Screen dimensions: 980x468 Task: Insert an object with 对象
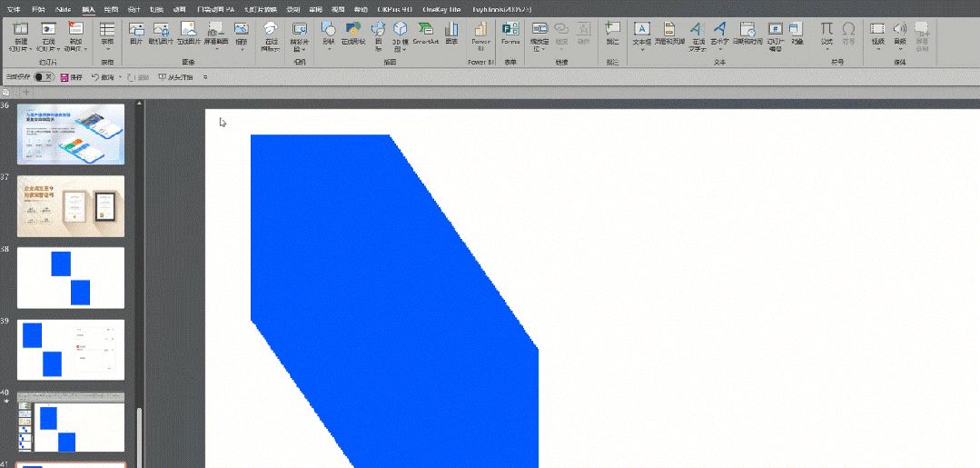797,33
